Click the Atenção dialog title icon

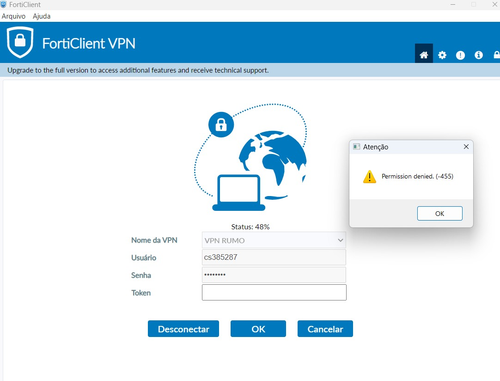(x=356, y=147)
